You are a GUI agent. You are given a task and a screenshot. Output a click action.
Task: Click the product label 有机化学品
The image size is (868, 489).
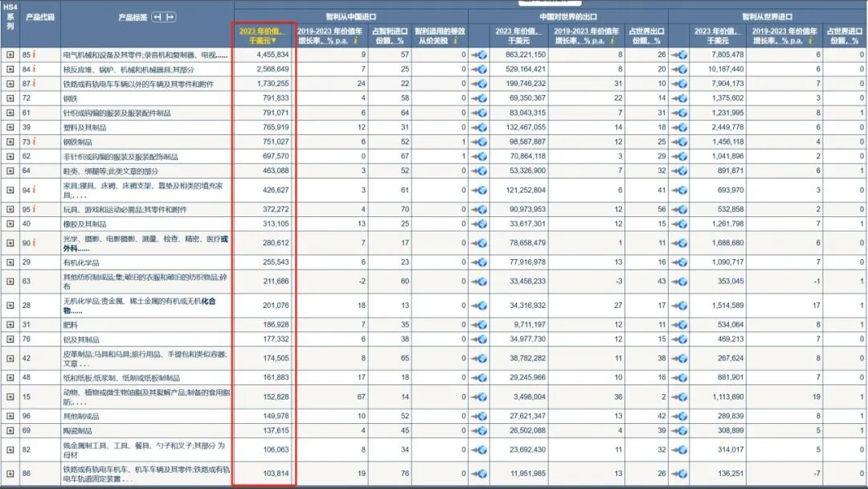[81, 262]
